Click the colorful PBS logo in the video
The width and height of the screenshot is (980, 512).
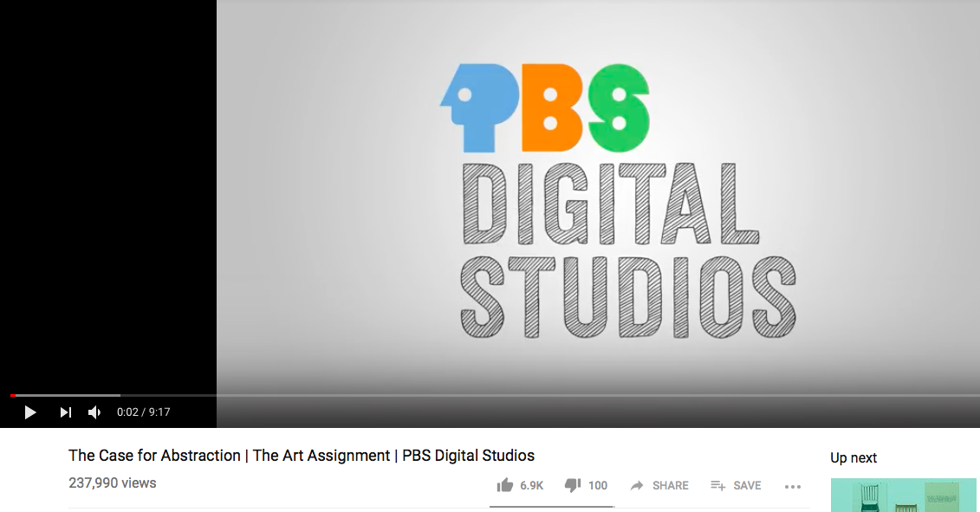point(544,106)
